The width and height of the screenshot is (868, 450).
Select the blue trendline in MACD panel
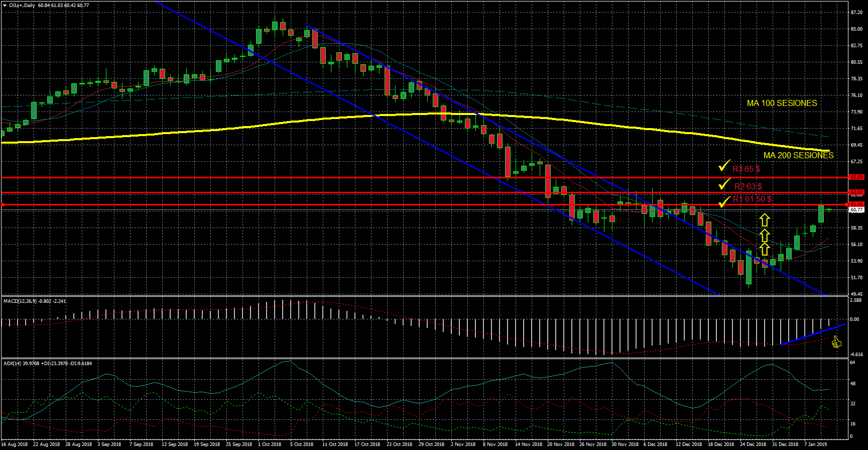pyautogui.click(x=813, y=334)
